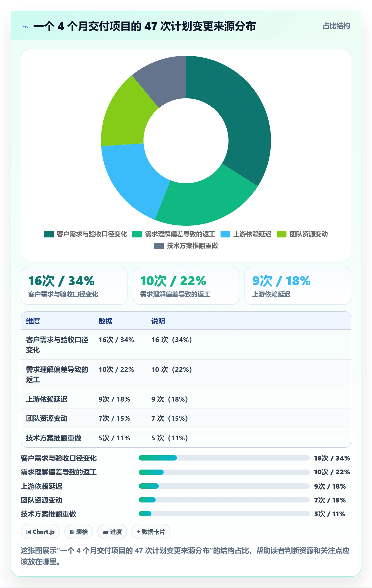Click the 数据卡片 tag chip
Image resolution: width=372 pixels, height=588 pixels.
coord(151,532)
